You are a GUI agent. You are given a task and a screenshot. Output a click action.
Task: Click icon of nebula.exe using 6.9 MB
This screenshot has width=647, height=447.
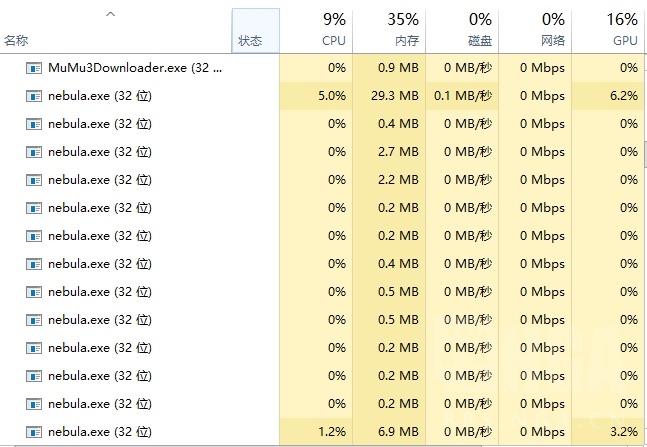tap(35, 432)
